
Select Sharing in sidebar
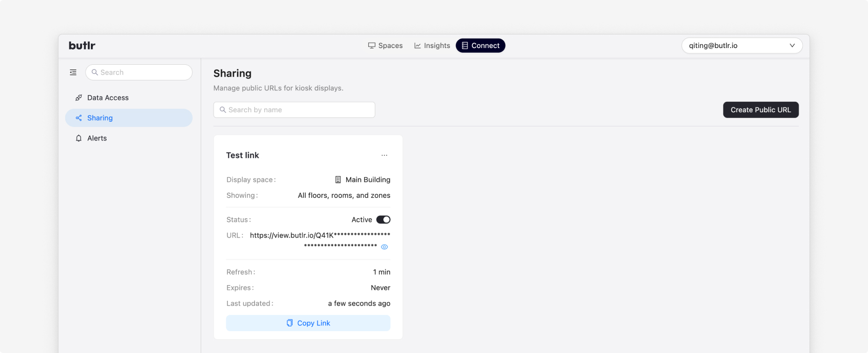coord(128,118)
